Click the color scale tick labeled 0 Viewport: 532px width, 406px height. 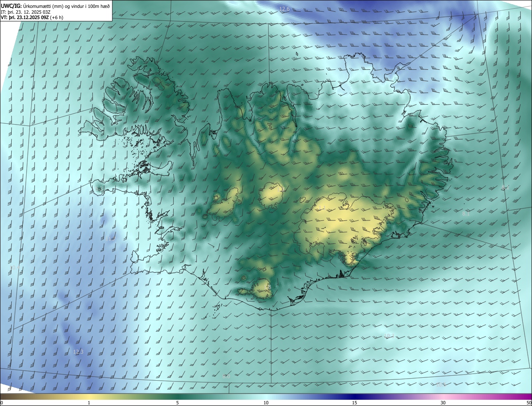pyautogui.click(x=2, y=403)
